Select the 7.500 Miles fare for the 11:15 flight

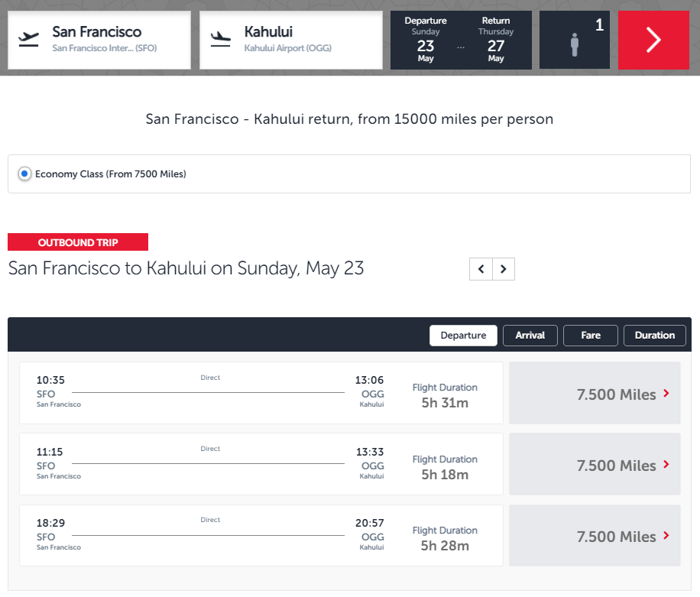pyautogui.click(x=595, y=466)
